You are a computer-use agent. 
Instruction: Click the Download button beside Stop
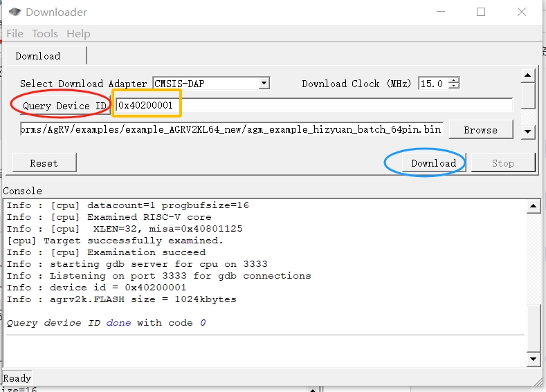(433, 162)
